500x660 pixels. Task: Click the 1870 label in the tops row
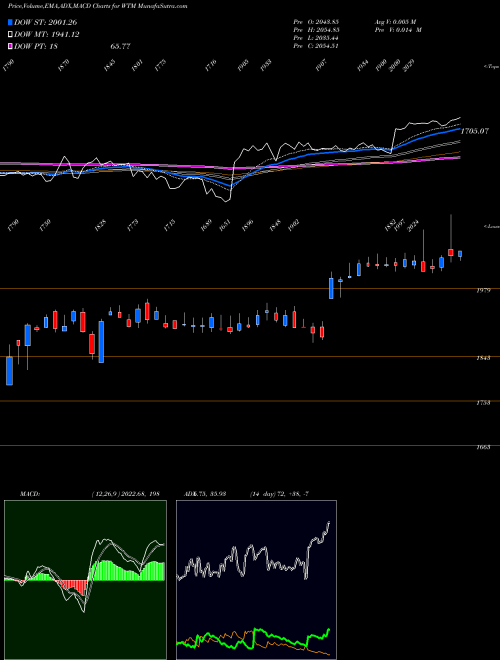pyautogui.click(x=63, y=65)
